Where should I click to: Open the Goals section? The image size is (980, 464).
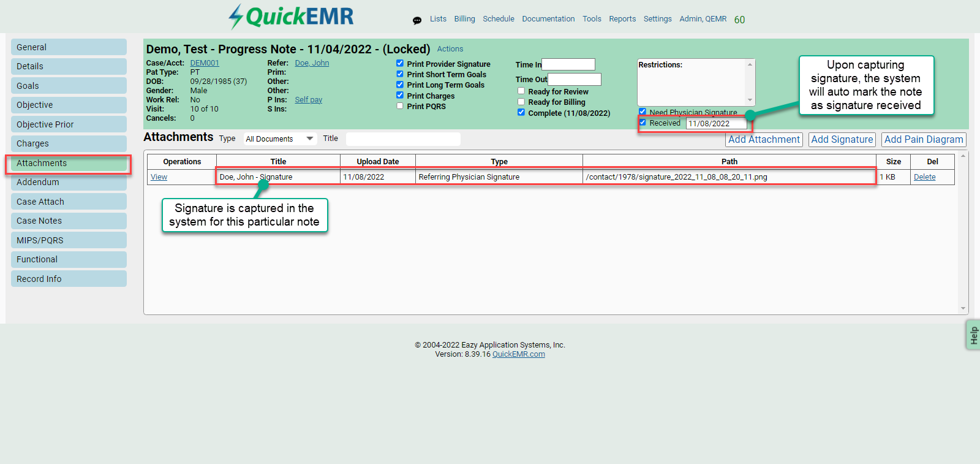coord(69,86)
